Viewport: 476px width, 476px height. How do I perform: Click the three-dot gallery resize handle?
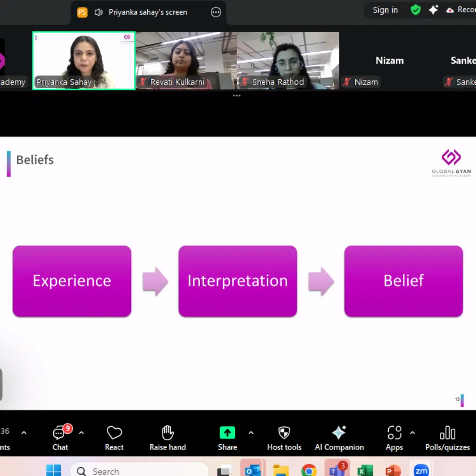tap(237, 95)
